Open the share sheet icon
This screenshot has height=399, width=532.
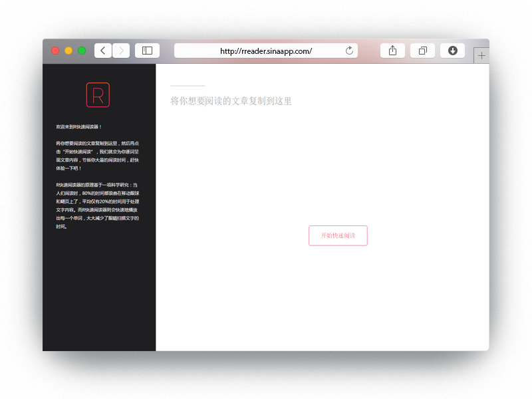pos(392,51)
